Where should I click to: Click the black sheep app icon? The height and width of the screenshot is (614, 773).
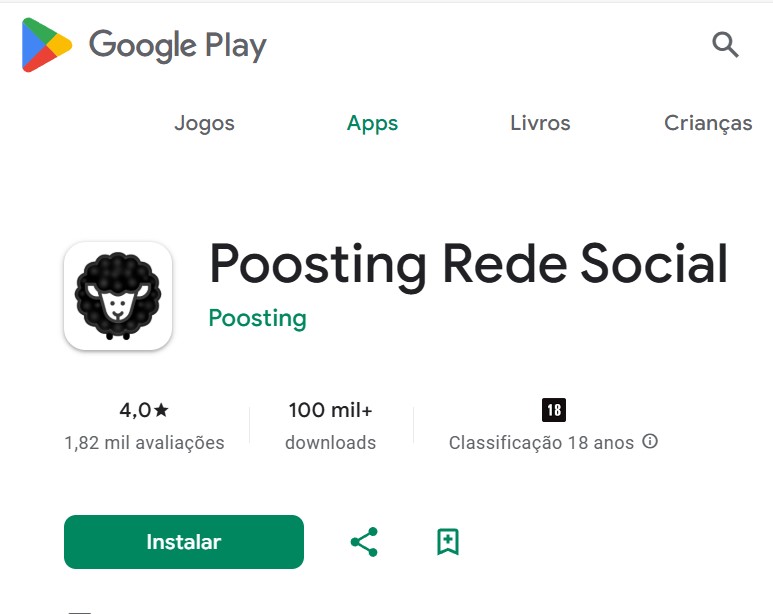pyautogui.click(x=118, y=296)
